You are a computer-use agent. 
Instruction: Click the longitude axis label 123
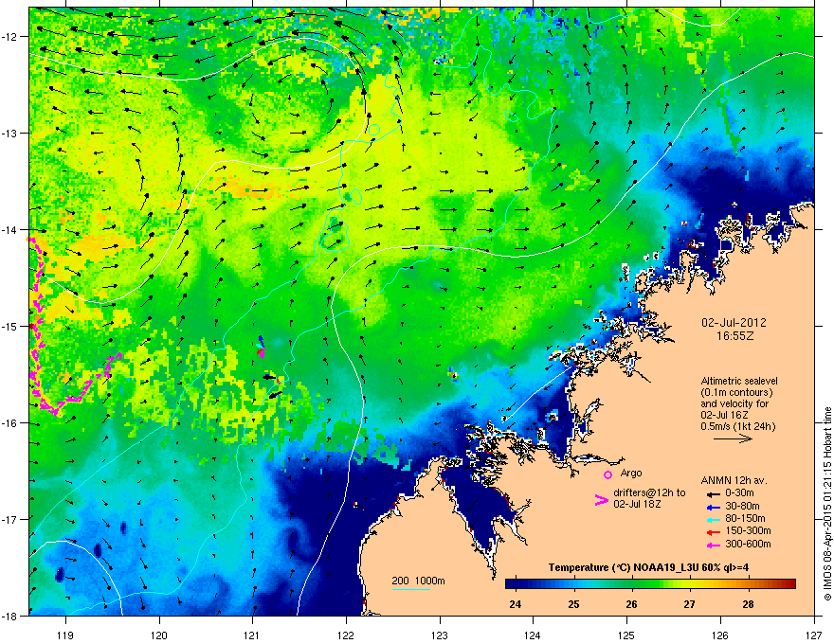tap(440, 635)
